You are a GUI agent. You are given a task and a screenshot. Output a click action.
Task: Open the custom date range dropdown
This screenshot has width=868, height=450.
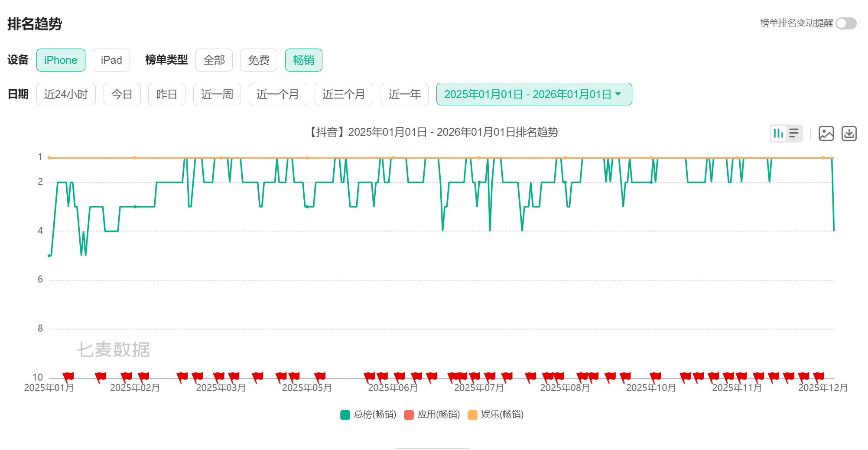tap(534, 94)
